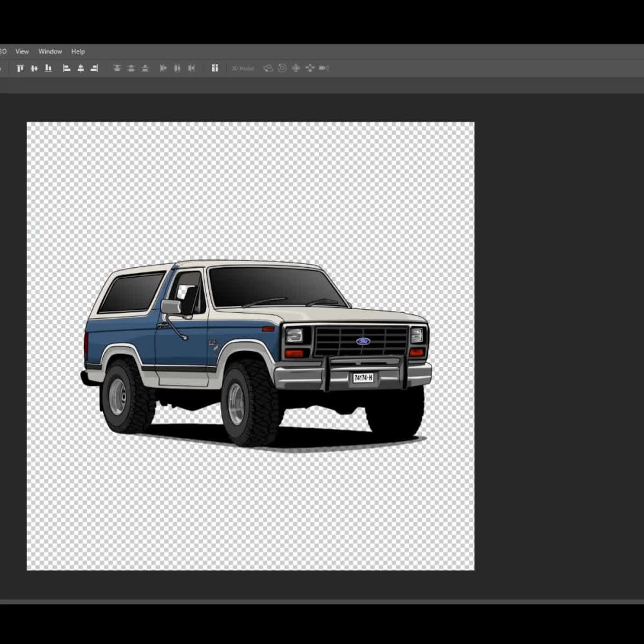The width and height of the screenshot is (644, 644).
Task: Select the 3D roll camera icon
Action: point(282,68)
